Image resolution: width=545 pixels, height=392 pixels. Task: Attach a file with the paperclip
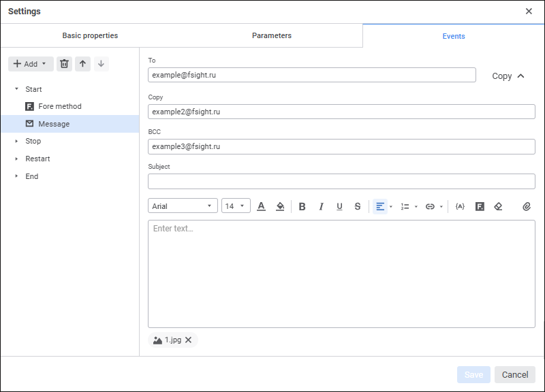(x=527, y=206)
